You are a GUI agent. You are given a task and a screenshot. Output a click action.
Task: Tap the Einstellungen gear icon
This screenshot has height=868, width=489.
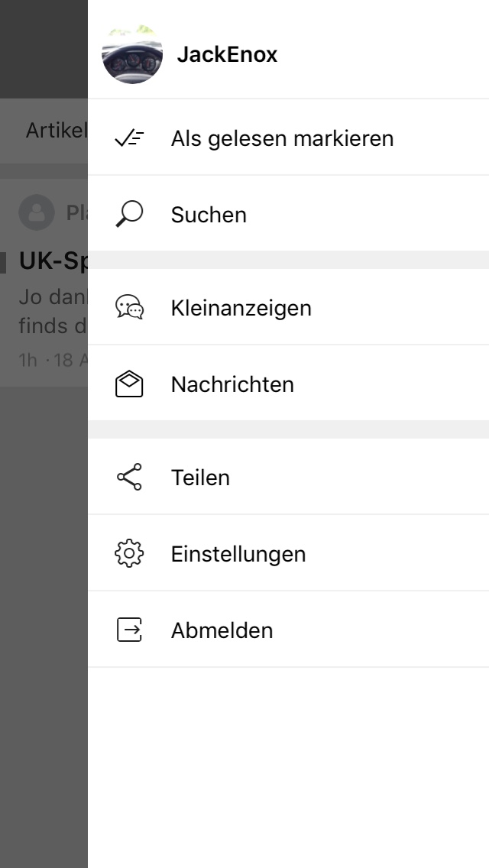pos(129,554)
